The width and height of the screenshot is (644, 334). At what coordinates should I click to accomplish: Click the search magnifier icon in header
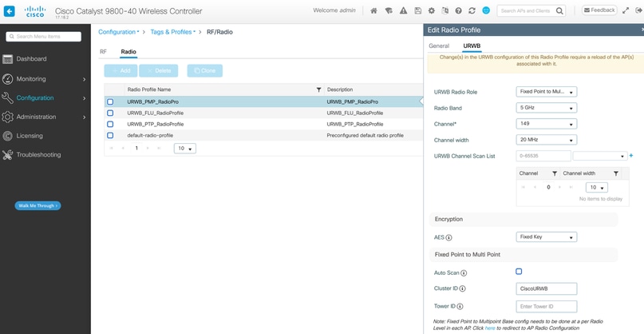tap(559, 11)
